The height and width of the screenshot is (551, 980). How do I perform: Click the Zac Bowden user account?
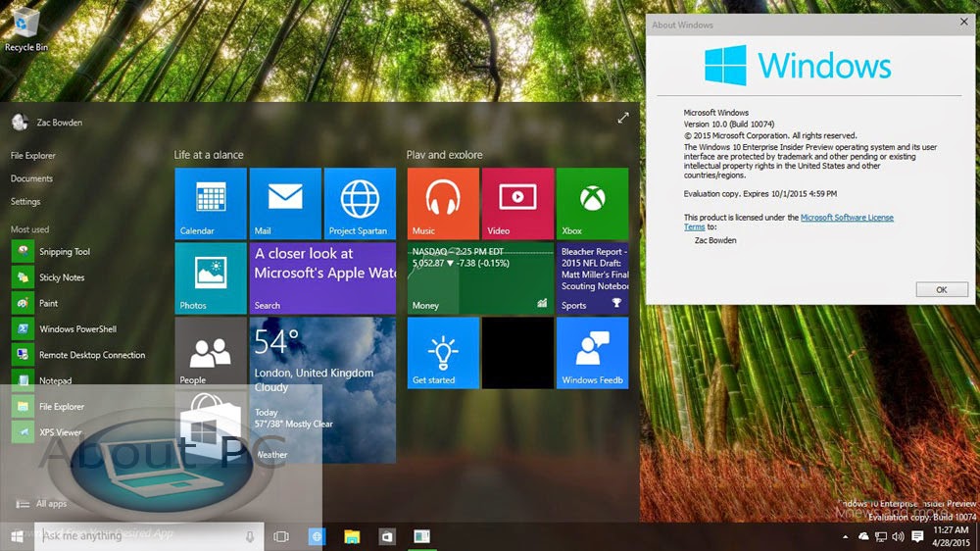pos(47,122)
